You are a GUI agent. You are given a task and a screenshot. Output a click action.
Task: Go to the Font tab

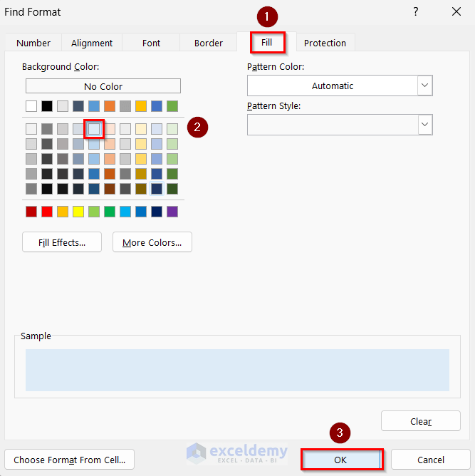[x=151, y=43]
